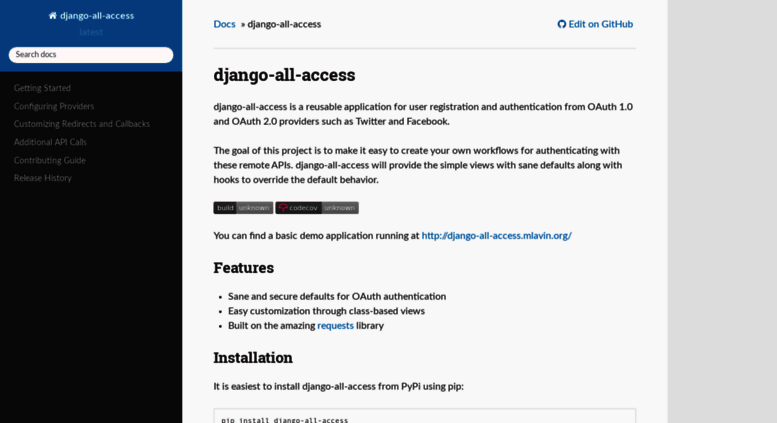777x423 pixels.
Task: Click the Docs breadcrumb link
Action: [224, 24]
